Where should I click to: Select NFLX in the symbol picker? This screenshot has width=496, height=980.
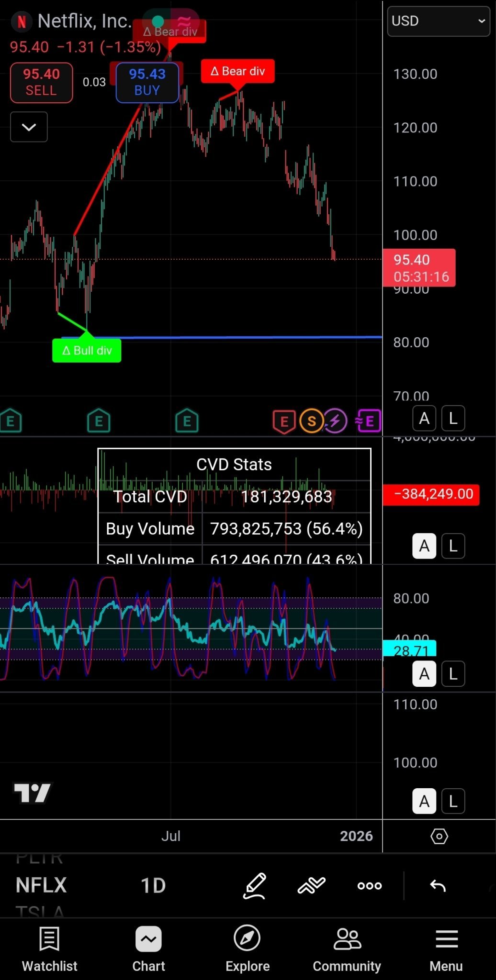point(41,885)
